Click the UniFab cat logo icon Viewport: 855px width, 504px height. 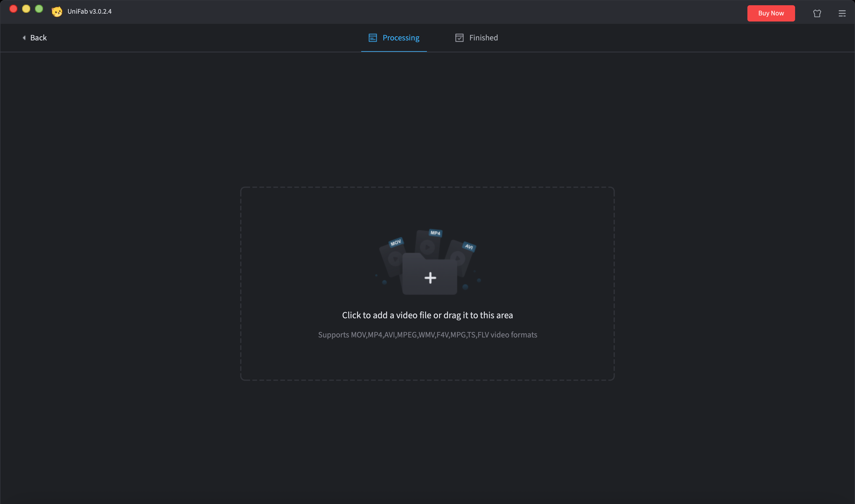click(57, 12)
